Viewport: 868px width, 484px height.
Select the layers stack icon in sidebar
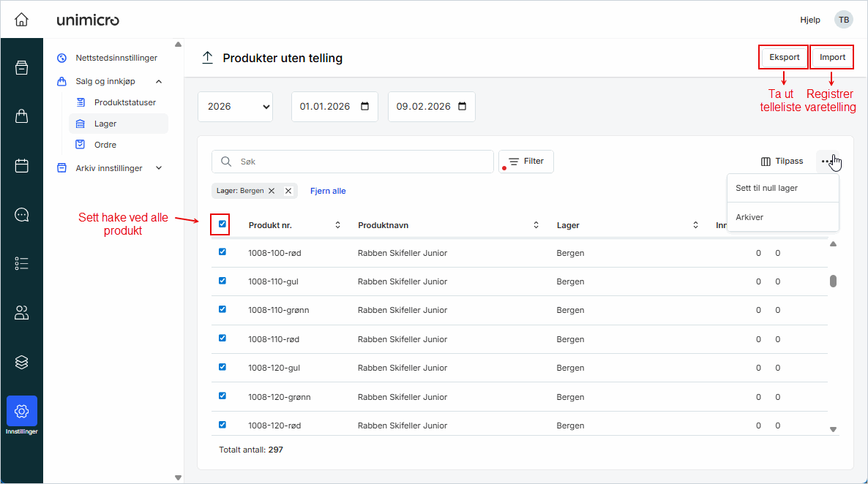click(x=21, y=361)
